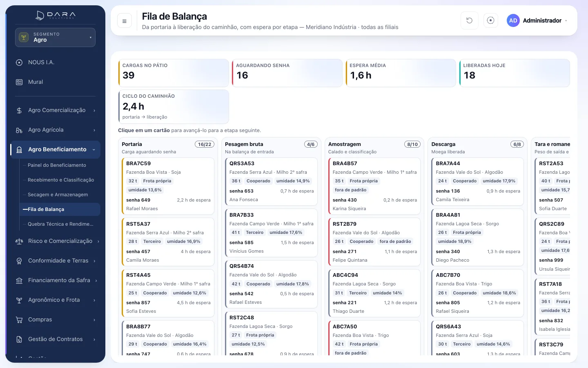Image resolution: width=588 pixels, height=368 pixels.
Task: Open the Administrador user menu arrow
Action: [x=566, y=21]
